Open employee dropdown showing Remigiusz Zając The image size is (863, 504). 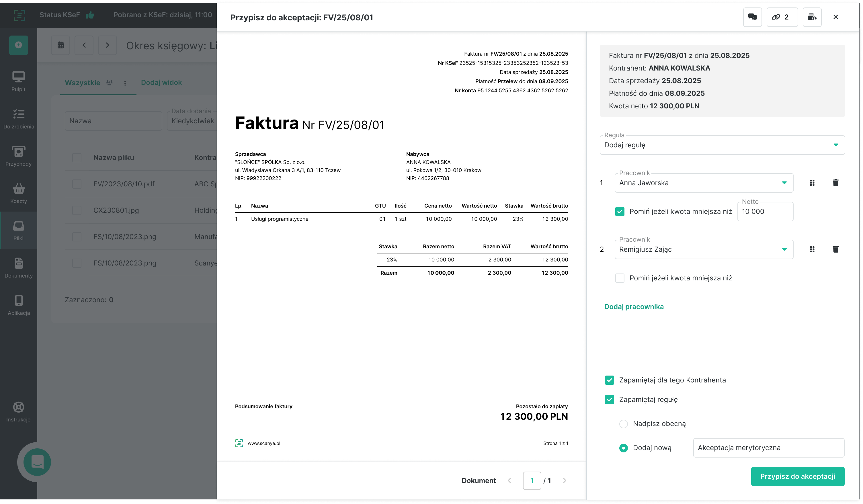(703, 249)
